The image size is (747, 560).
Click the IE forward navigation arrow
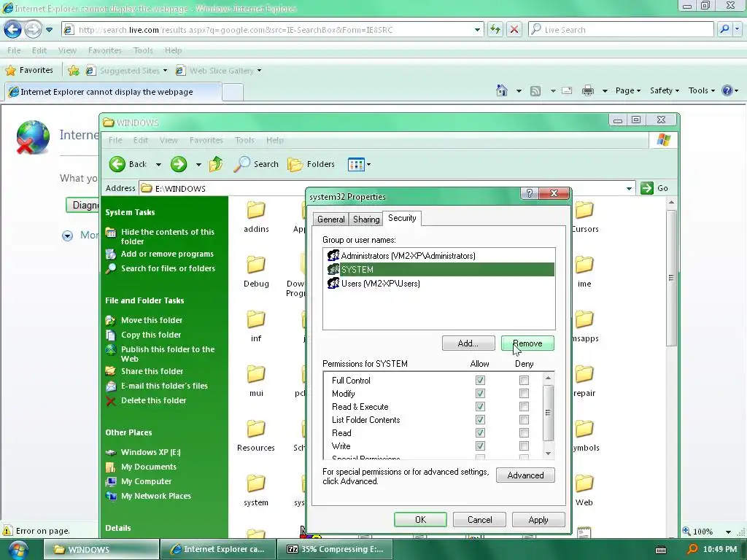pos(33,29)
